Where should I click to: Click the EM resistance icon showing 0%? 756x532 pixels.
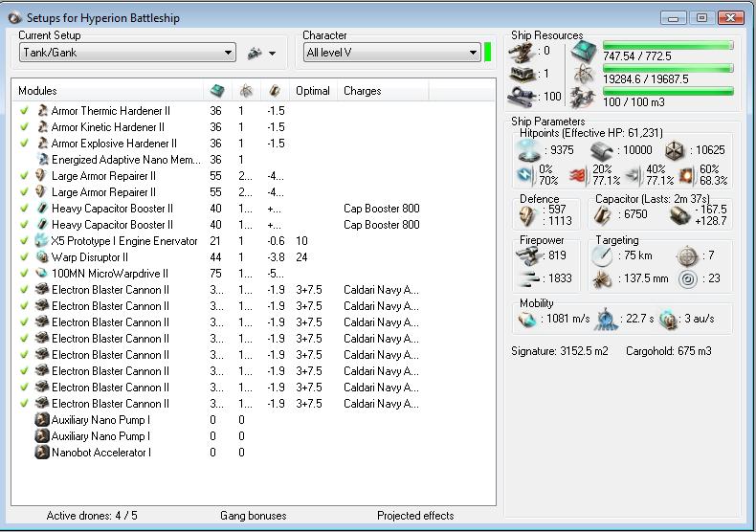pos(525,176)
